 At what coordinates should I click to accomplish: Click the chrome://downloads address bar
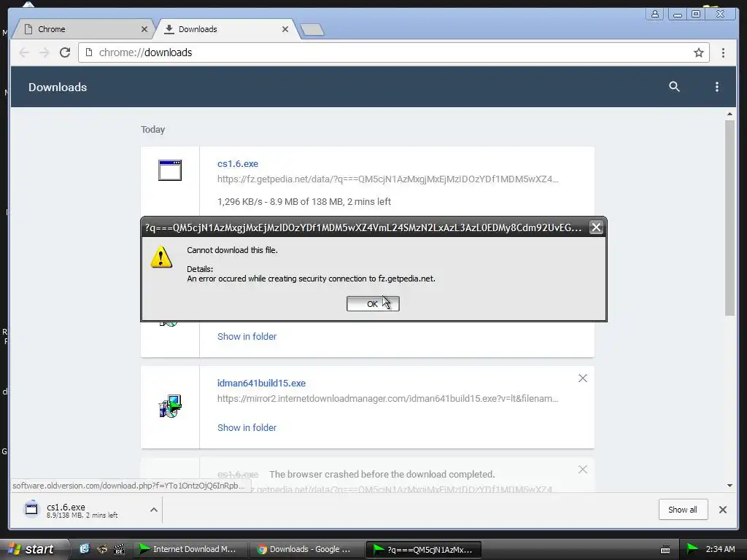click(393, 52)
